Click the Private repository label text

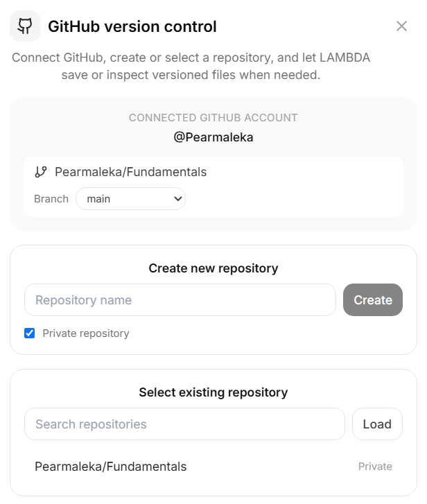(86, 333)
